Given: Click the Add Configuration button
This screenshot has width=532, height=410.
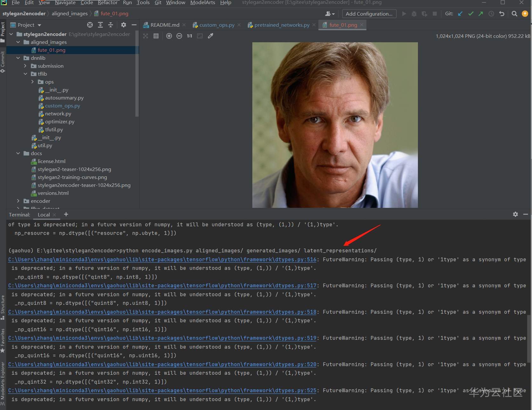Looking at the screenshot, I should [369, 14].
